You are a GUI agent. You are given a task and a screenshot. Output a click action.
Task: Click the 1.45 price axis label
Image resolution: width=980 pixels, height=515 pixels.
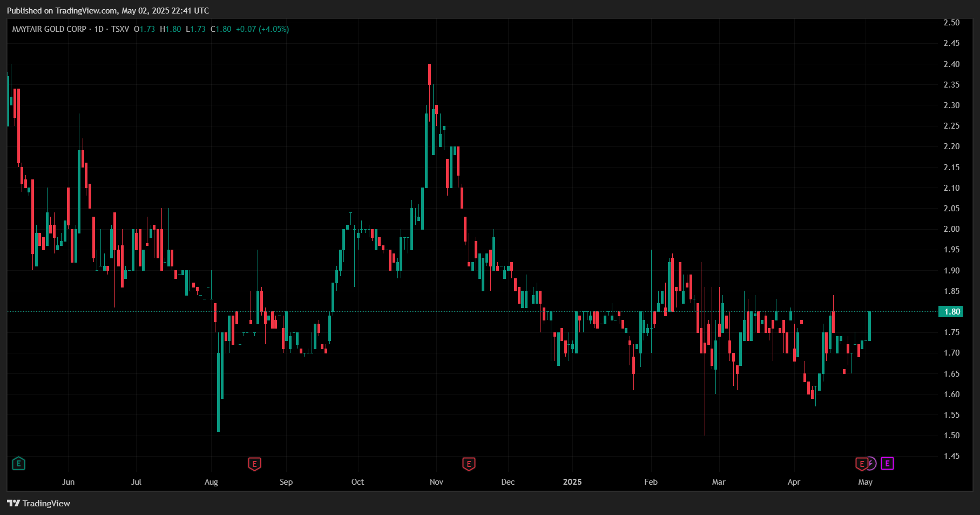pyautogui.click(x=951, y=456)
